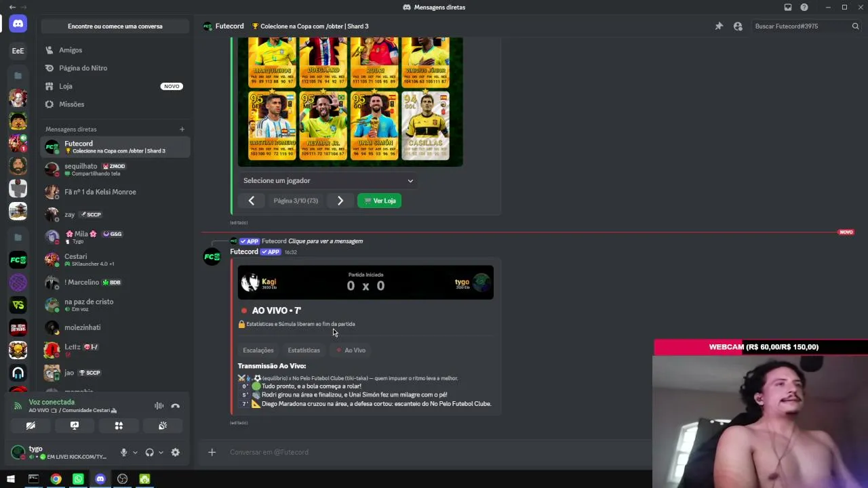Open the ! Marcelino conversation
This screenshot has width=868, height=488.
115,282
